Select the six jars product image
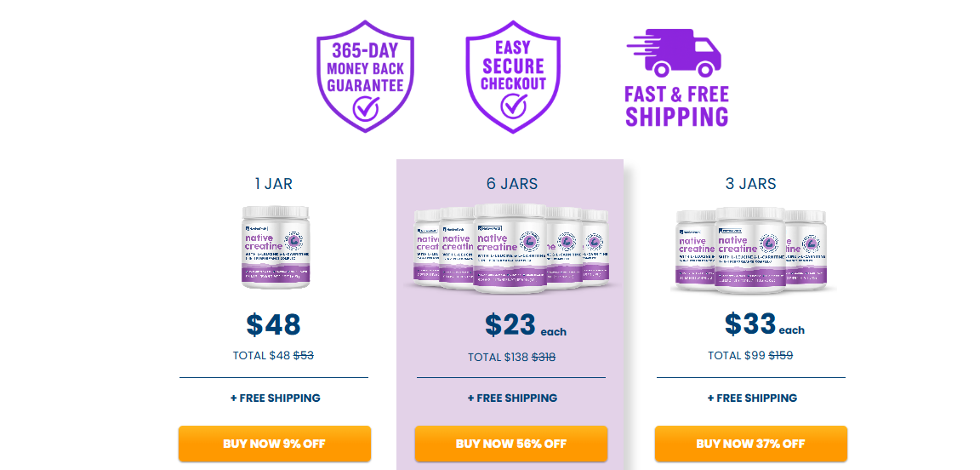980x470 pixels. click(x=510, y=248)
